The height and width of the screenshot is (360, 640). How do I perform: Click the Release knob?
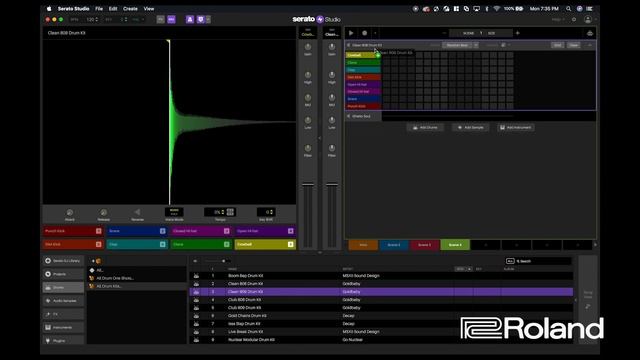104,212
